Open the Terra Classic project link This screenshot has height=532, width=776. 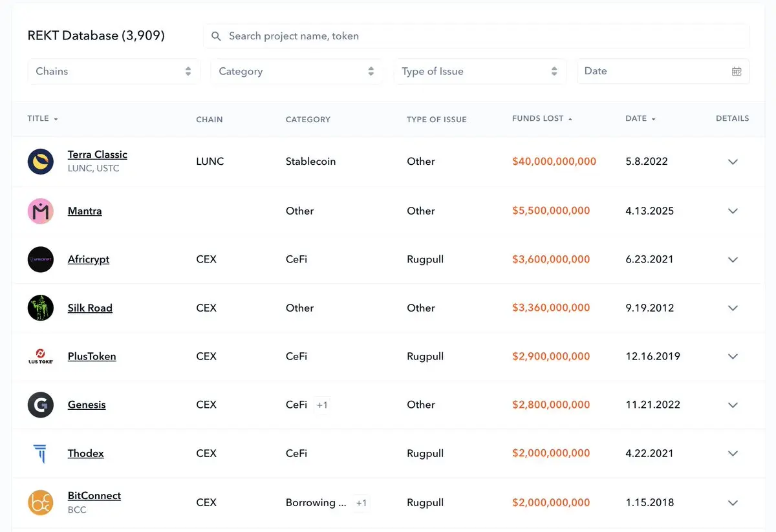coord(98,154)
